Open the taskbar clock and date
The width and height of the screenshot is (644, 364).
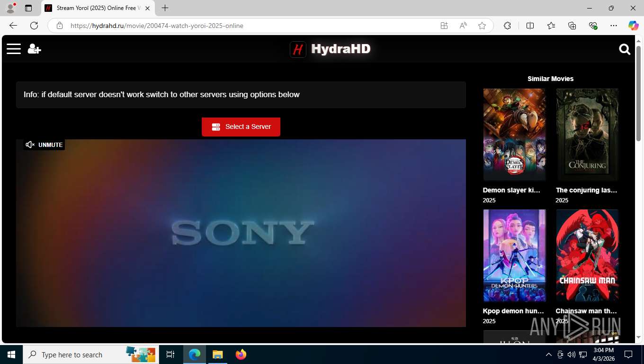coord(604,355)
